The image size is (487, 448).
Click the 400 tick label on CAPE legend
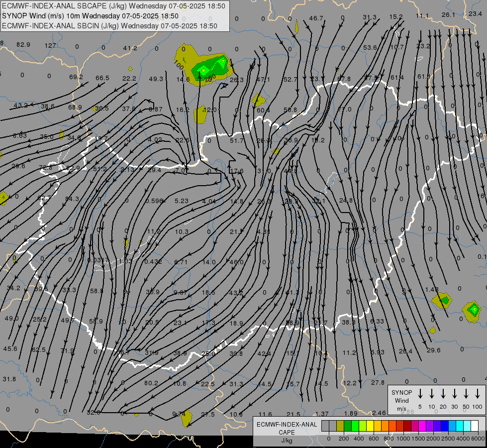[359, 439]
